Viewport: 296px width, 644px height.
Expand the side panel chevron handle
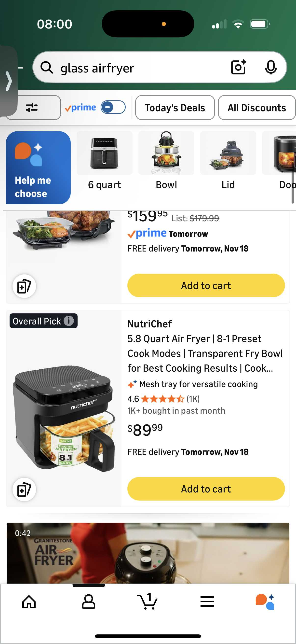pyautogui.click(x=9, y=81)
